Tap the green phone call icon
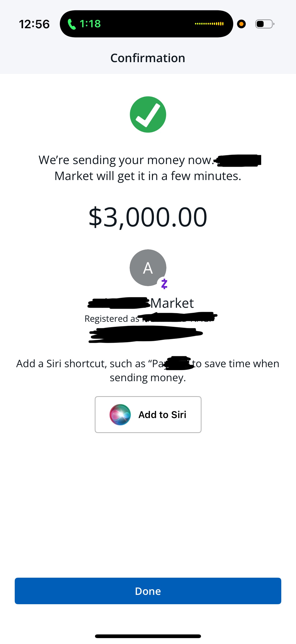 [72, 24]
